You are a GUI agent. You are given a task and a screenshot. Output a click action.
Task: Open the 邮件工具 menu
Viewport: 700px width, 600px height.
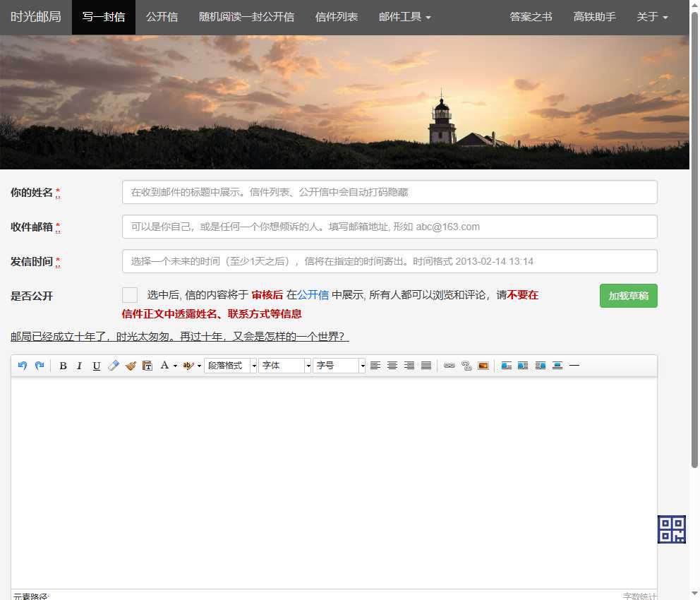point(404,16)
